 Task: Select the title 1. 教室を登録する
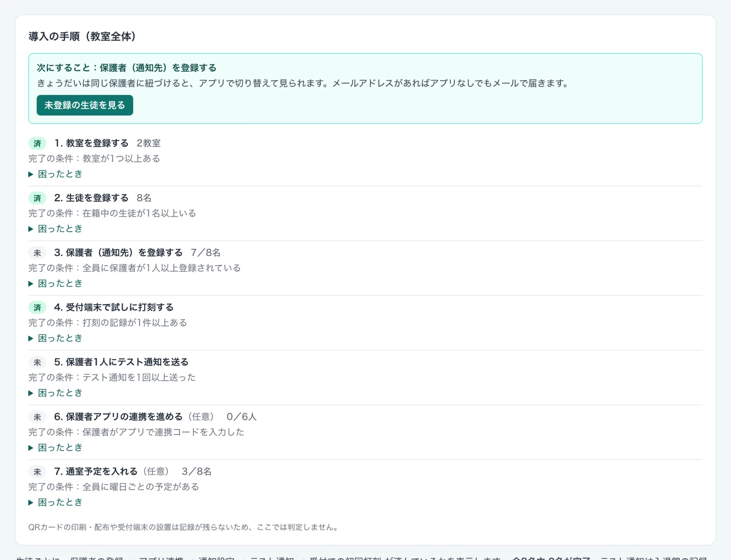(91, 143)
